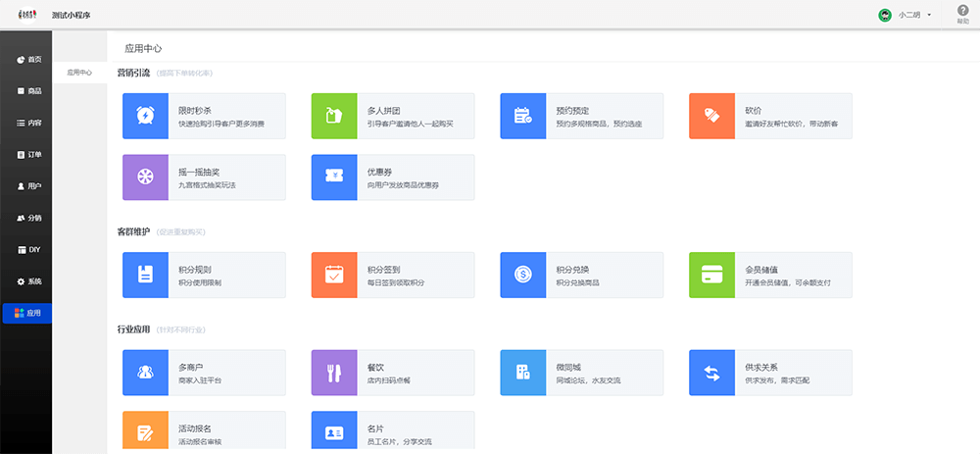Select the 砍价 price tag icon

point(712,116)
